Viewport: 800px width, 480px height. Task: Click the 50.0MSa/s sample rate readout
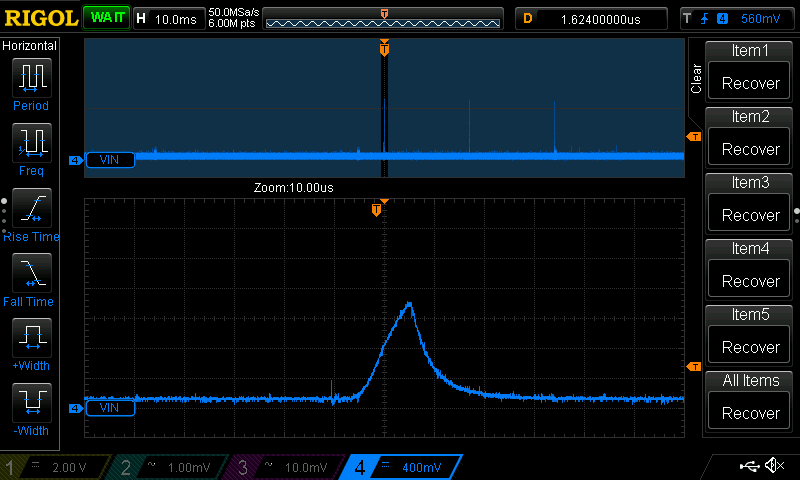click(x=234, y=12)
